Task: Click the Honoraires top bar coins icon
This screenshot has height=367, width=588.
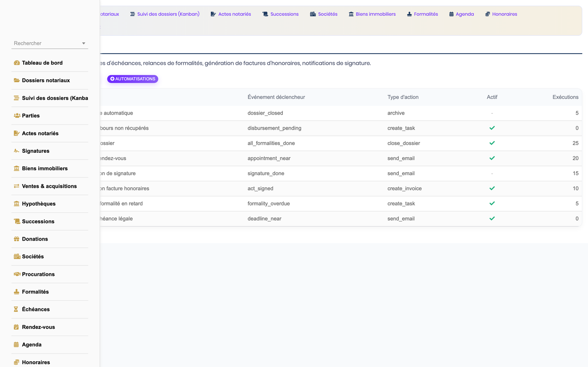Action: [487, 14]
